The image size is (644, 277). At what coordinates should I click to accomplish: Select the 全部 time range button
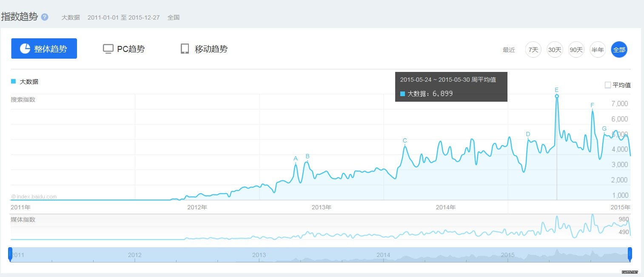(x=619, y=50)
